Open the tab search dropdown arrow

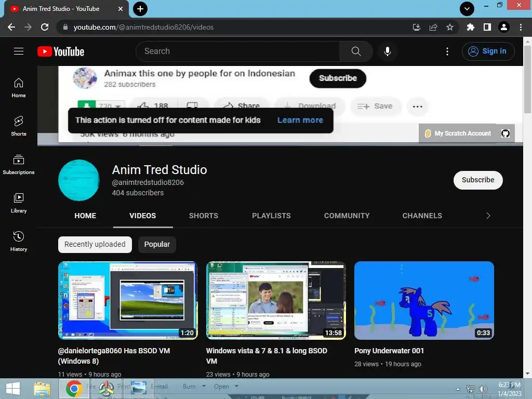467,9
